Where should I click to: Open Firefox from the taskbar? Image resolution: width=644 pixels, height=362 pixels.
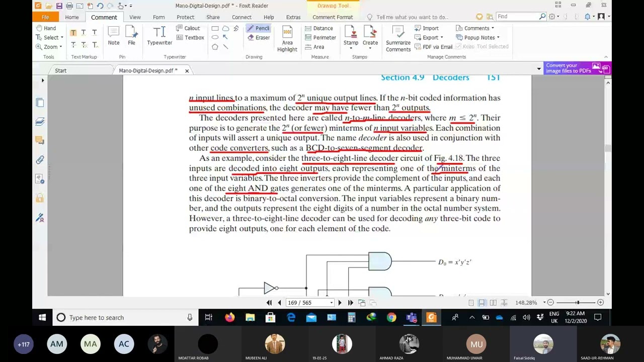[229, 317]
